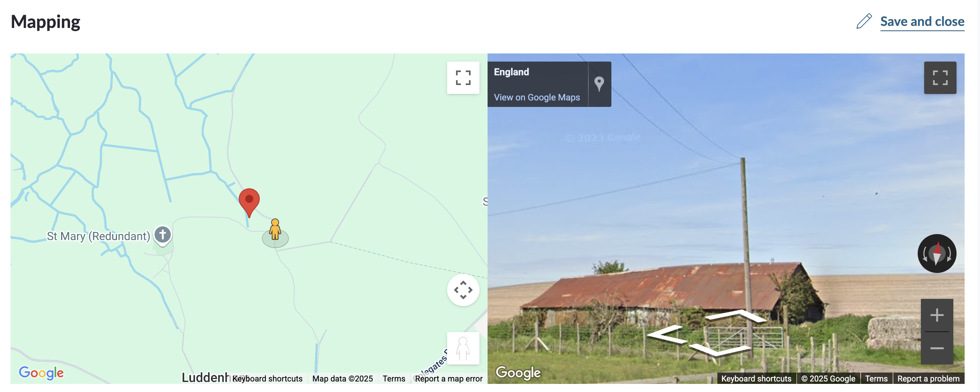
Task: Open the Street View Terms link
Action: (876, 379)
